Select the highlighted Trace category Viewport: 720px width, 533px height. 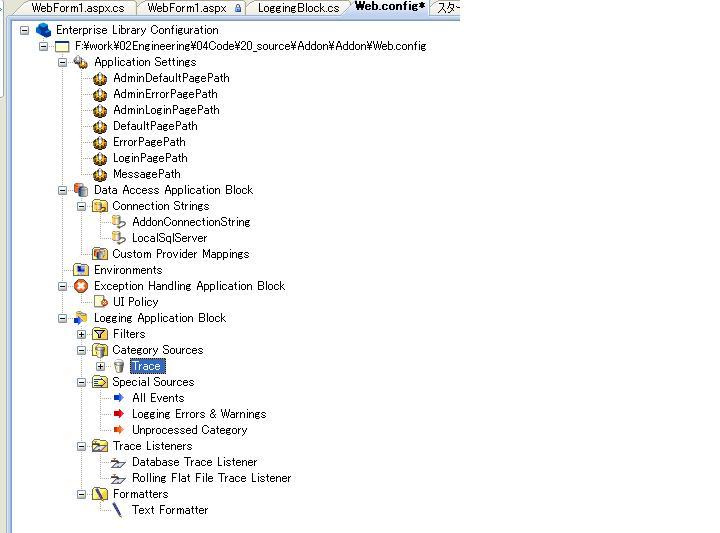[x=147, y=366]
